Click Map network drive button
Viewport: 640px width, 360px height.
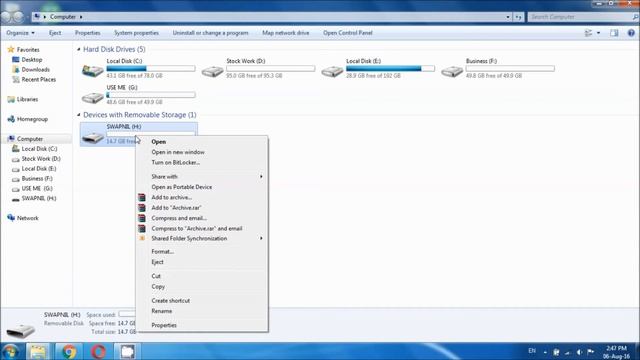tap(286, 33)
